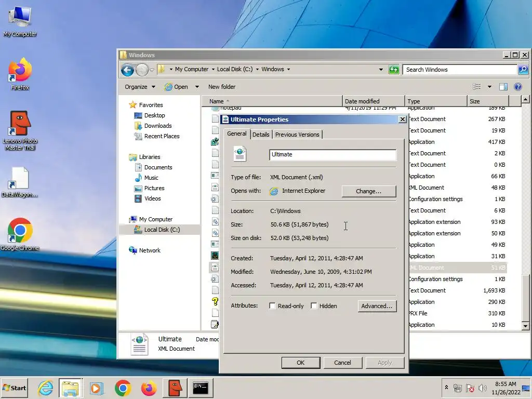Viewport: 532px width, 399px height.
Task: Click the change view icon
Action: 477,87
